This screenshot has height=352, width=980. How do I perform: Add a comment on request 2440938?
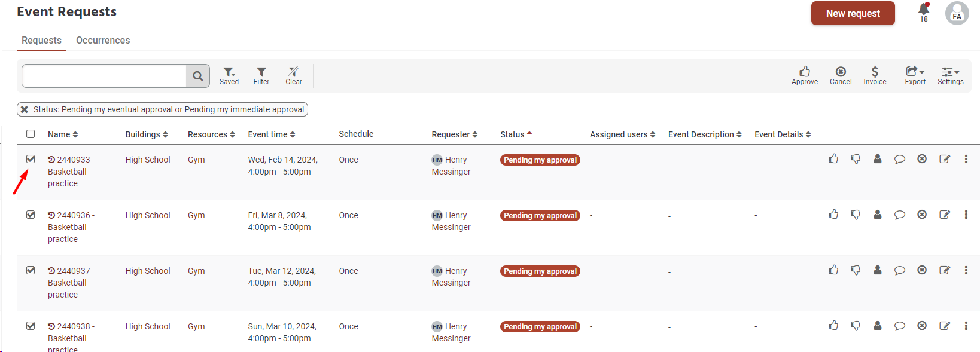pyautogui.click(x=899, y=325)
